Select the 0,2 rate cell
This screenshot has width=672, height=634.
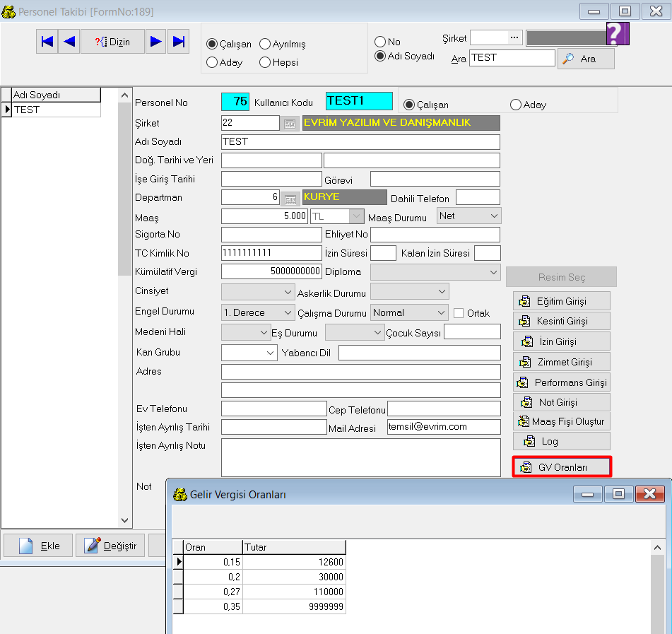click(x=213, y=577)
